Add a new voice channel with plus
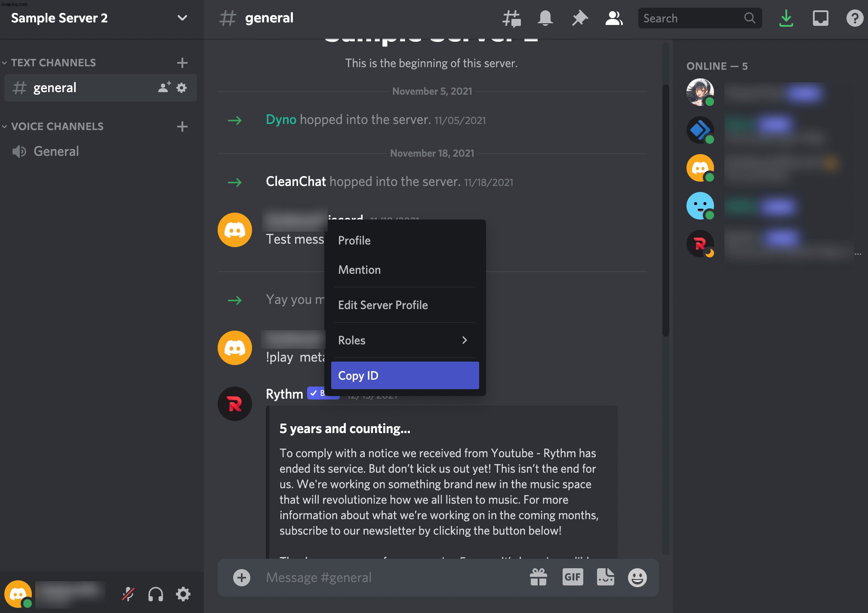The height and width of the screenshot is (613, 868). pos(182,127)
